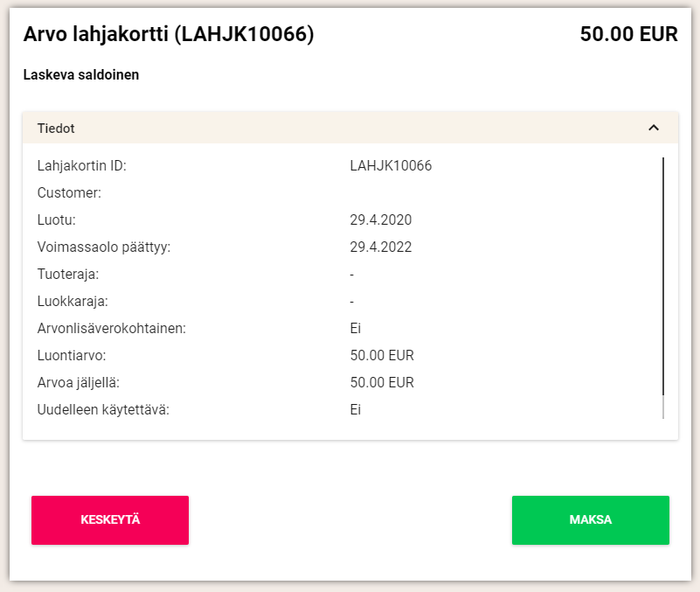
Task: Click the Customer field label
Action: coord(69,192)
